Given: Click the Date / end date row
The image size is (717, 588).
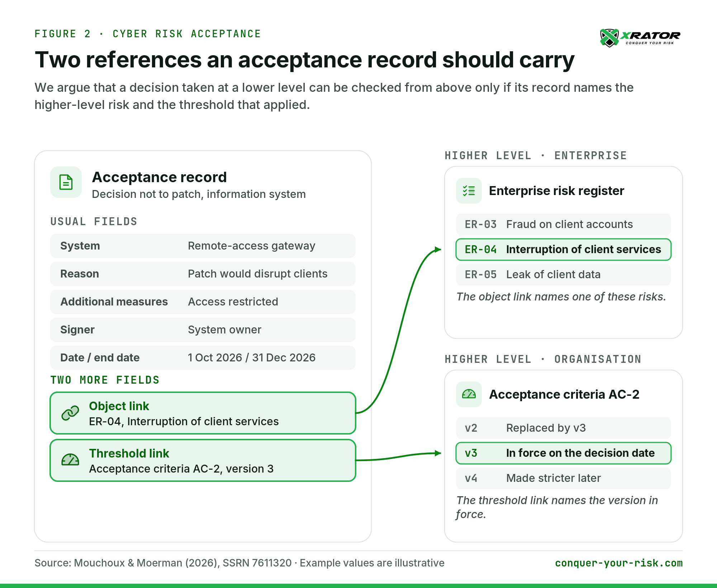Looking at the screenshot, I should coord(203,358).
